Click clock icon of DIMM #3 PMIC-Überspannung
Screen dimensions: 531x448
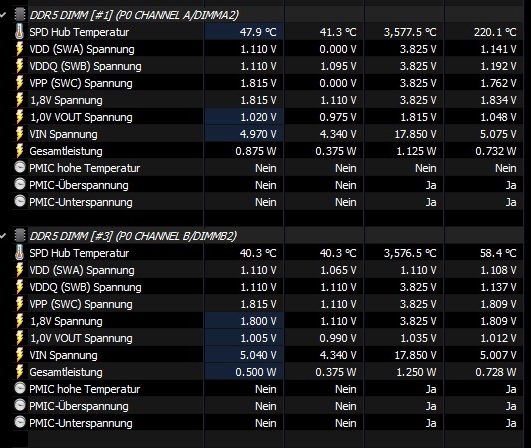[20, 405]
